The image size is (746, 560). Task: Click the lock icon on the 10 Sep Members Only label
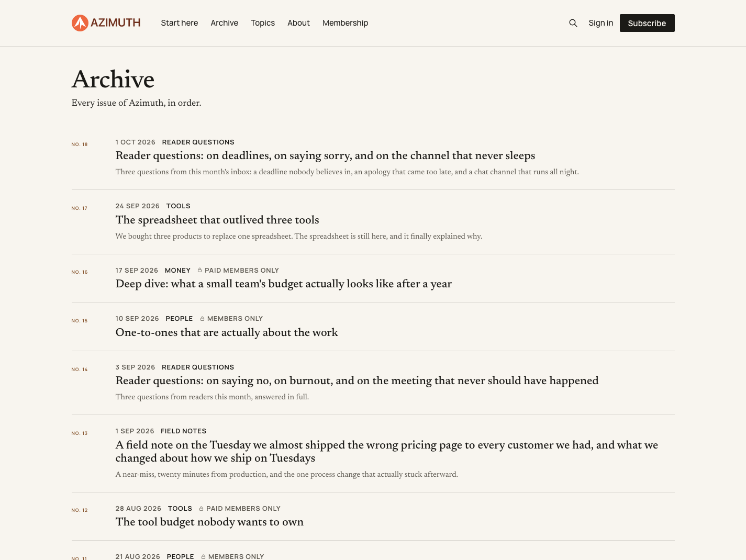(202, 319)
